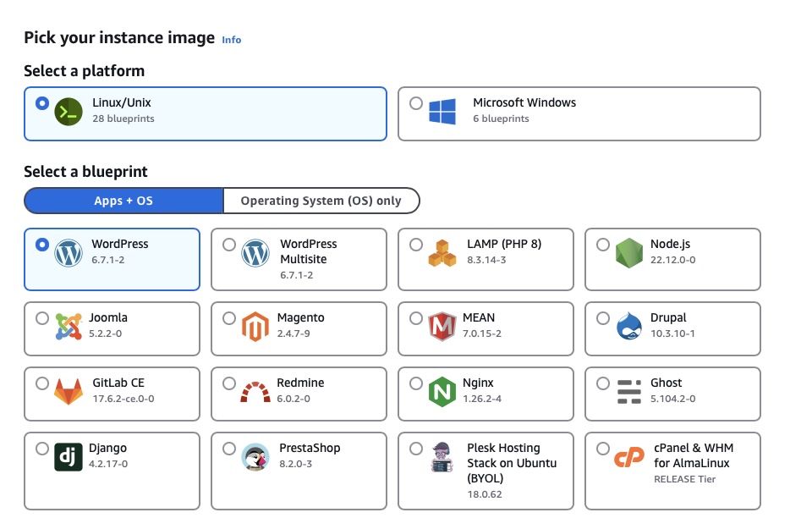Choose the Node.js radio button
The height and width of the screenshot is (529, 812).
[603, 245]
